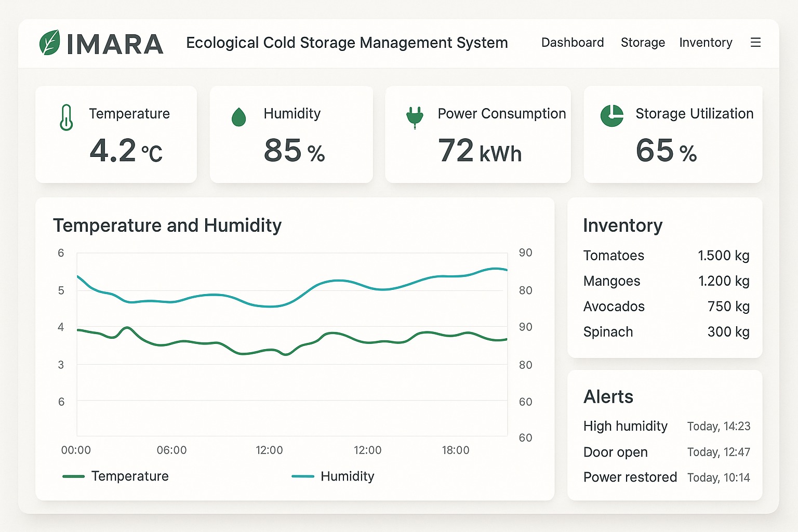Select the Spinach inventory row
Viewport: 798px width, 532px height.
666,332
